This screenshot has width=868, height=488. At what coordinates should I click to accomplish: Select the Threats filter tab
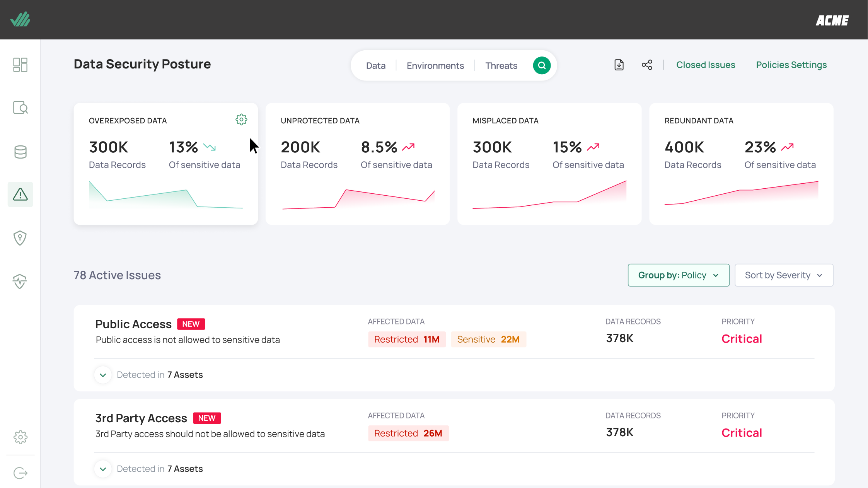(x=501, y=66)
